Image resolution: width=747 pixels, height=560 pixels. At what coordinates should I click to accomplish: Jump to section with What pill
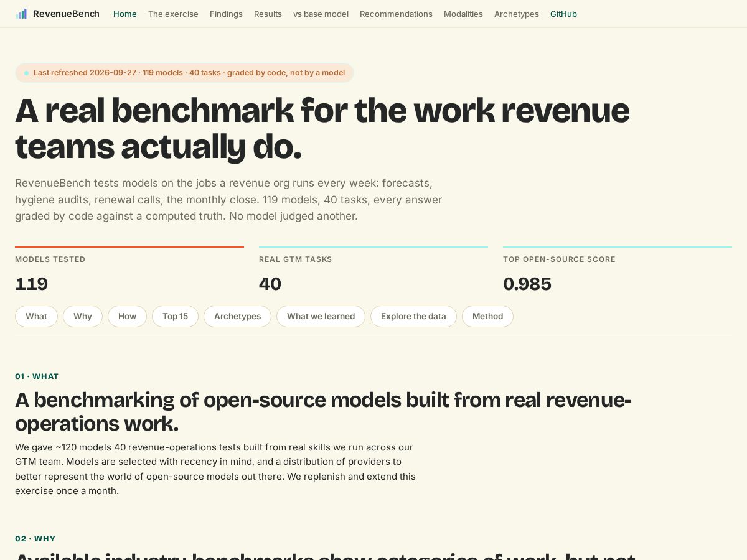click(x=36, y=316)
